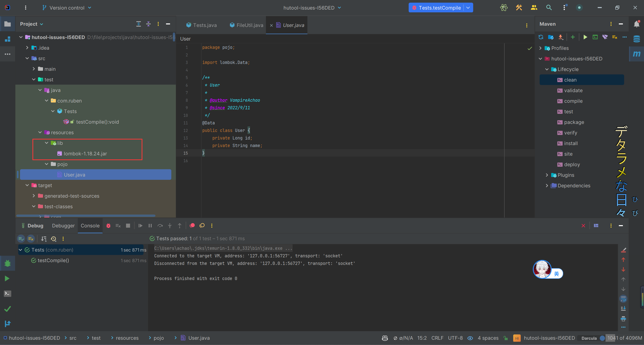Viewport: 644px width, 345px height.
Task: Run Maven compile lifecycle goal
Action: click(x=573, y=101)
